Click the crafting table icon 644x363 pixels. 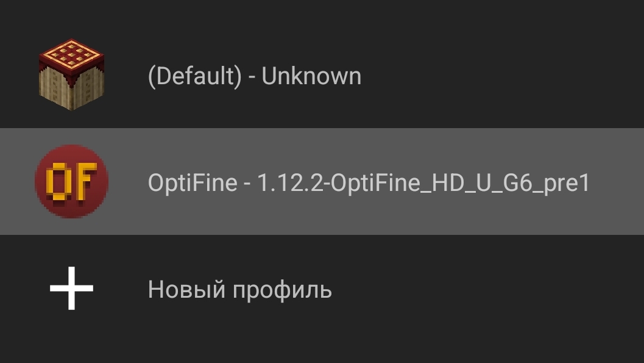[71, 75]
